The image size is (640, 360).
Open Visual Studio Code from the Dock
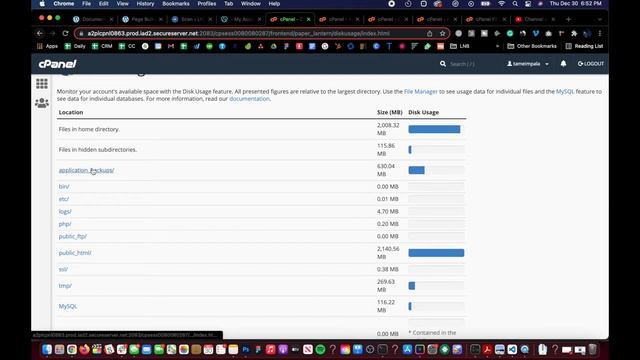(x=512, y=349)
